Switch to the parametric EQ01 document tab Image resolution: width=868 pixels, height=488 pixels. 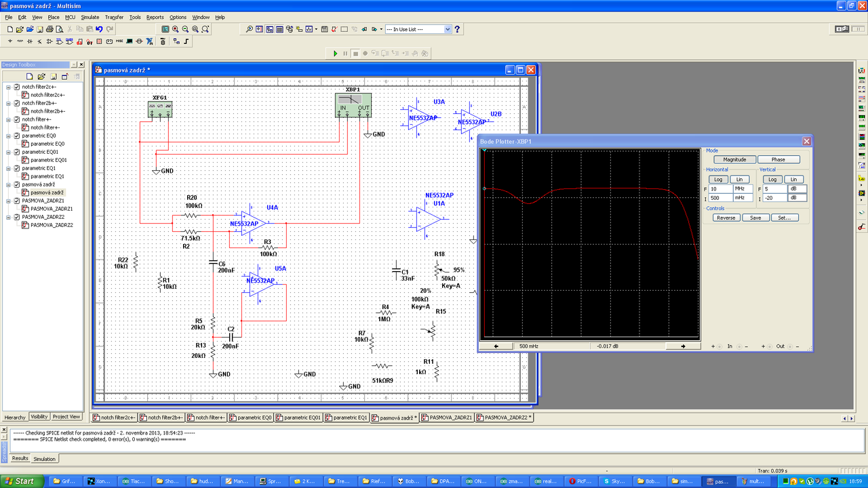pos(299,418)
